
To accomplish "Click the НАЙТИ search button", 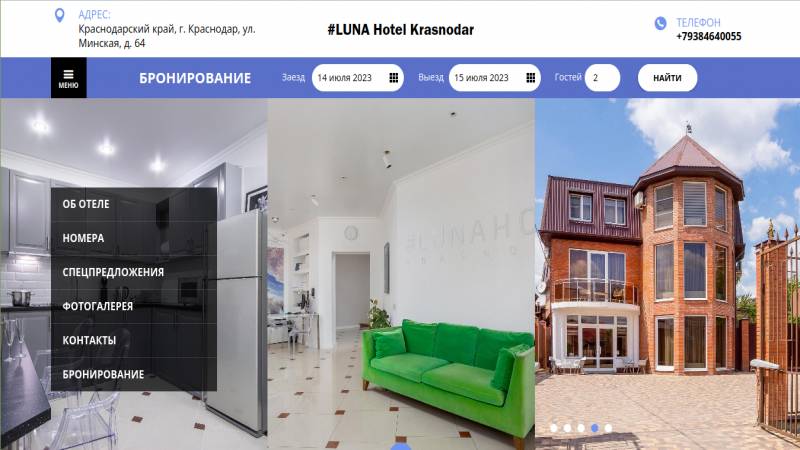I will 667,78.
